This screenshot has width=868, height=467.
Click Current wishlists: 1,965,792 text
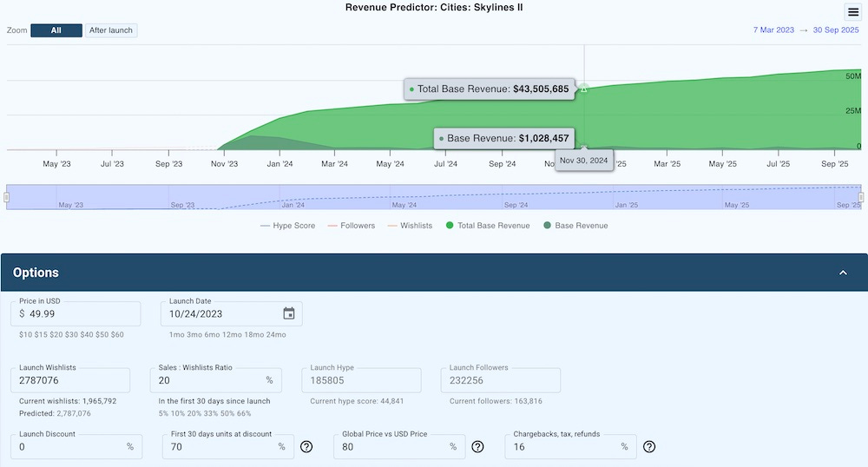(68, 401)
